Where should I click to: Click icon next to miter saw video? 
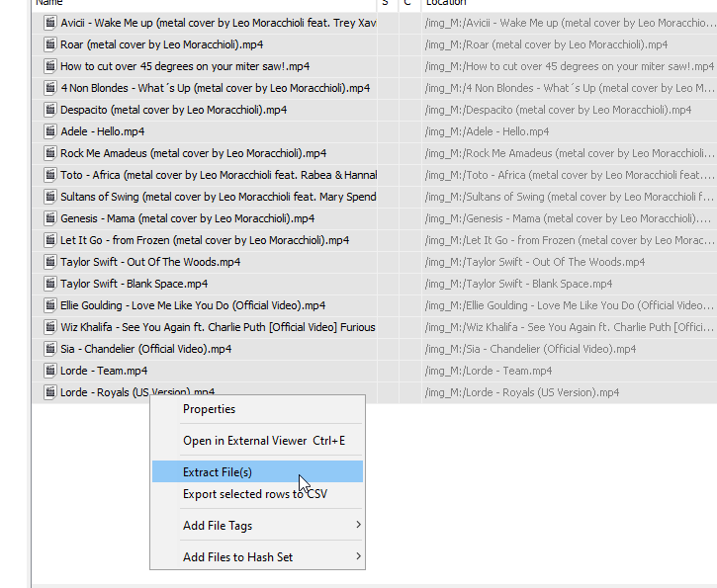(x=49, y=66)
